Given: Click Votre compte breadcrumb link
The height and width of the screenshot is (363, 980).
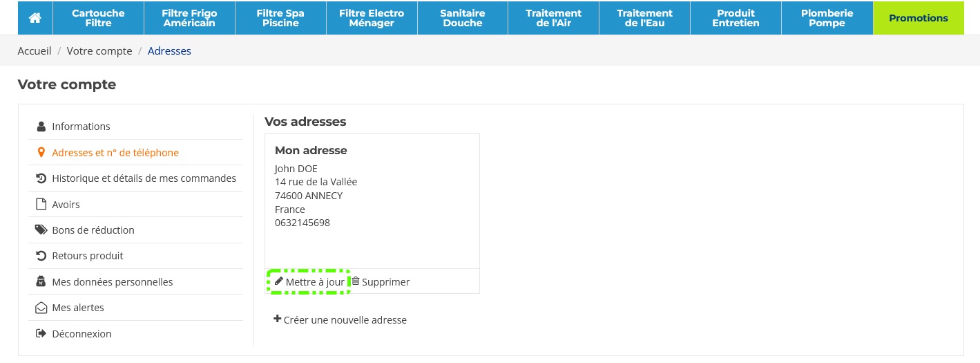Looking at the screenshot, I should coord(99,51).
